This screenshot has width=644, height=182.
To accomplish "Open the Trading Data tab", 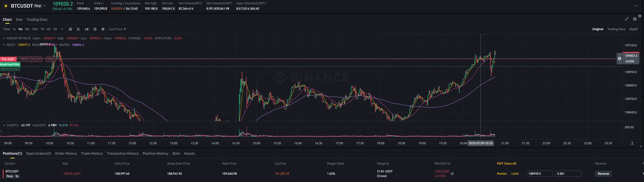I will coord(37,19).
